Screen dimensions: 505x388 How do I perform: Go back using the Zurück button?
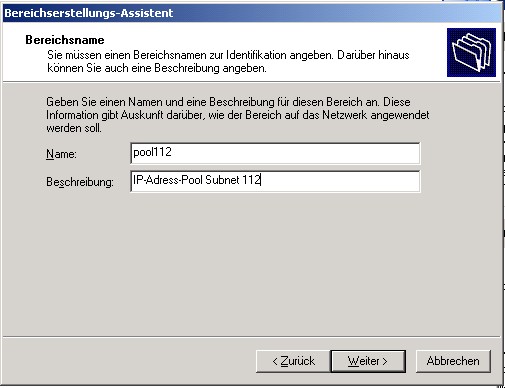293,361
